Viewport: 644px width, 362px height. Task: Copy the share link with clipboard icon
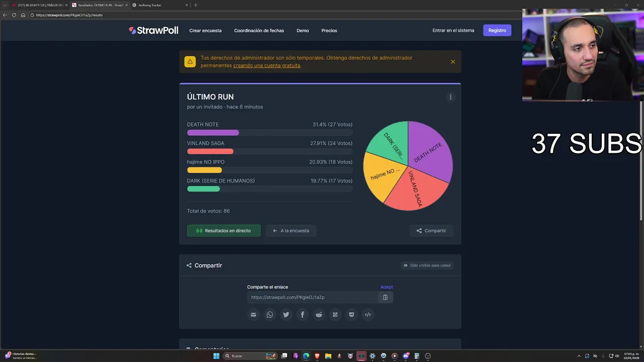click(x=385, y=297)
